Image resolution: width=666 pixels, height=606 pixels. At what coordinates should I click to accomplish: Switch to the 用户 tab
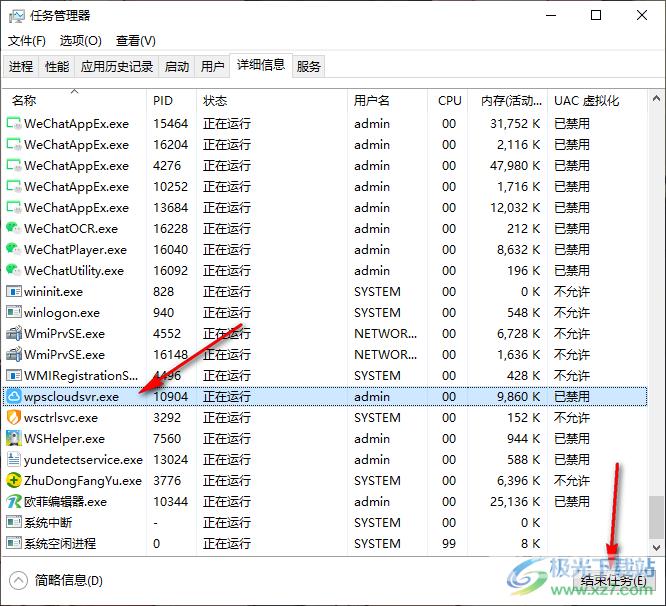click(x=212, y=67)
